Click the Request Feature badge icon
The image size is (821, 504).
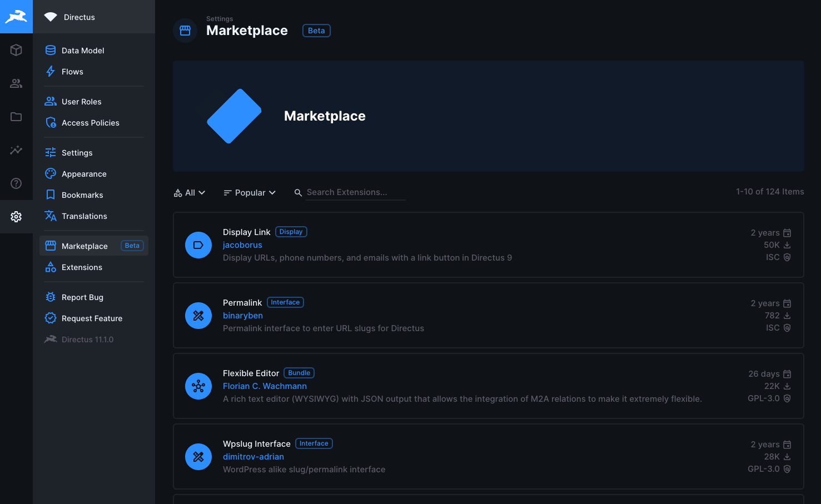pos(51,318)
